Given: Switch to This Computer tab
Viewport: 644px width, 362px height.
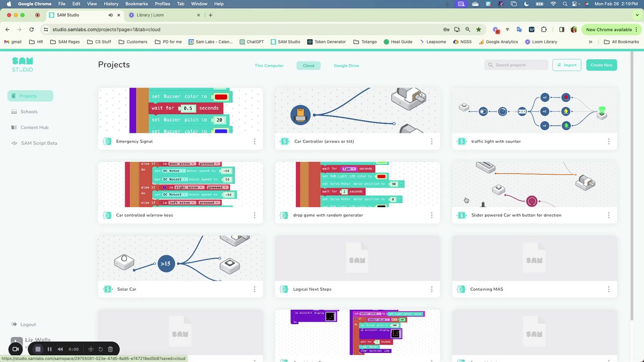Looking at the screenshot, I should pyautogui.click(x=269, y=65).
